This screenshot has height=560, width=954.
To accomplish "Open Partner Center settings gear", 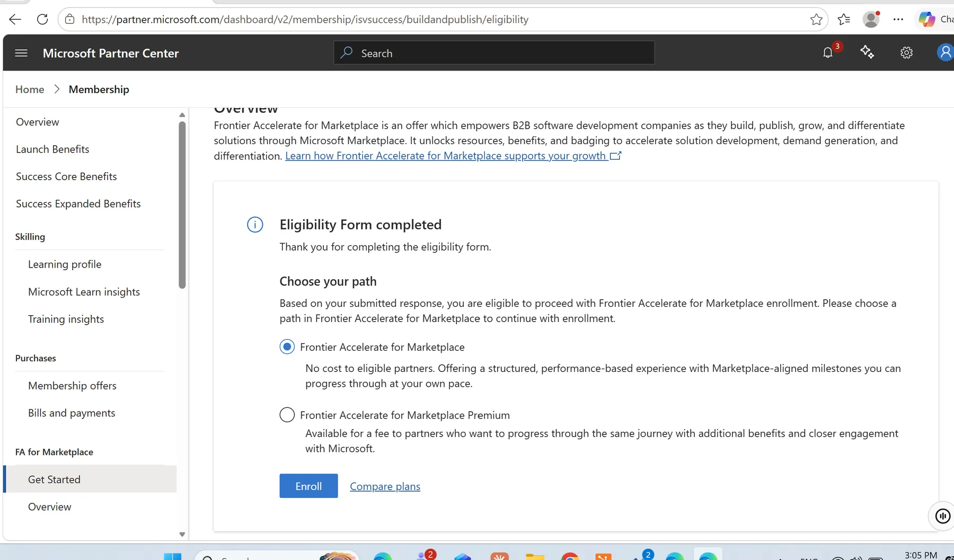I will tap(906, 52).
